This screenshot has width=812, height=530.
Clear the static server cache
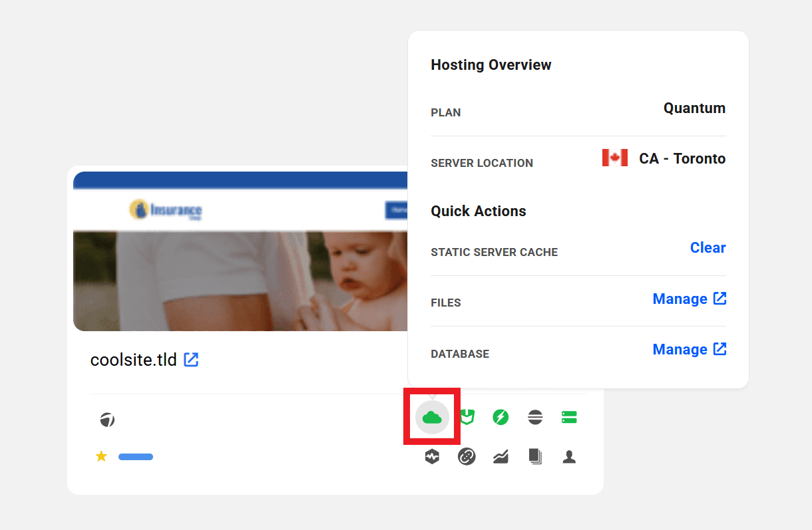tap(708, 248)
